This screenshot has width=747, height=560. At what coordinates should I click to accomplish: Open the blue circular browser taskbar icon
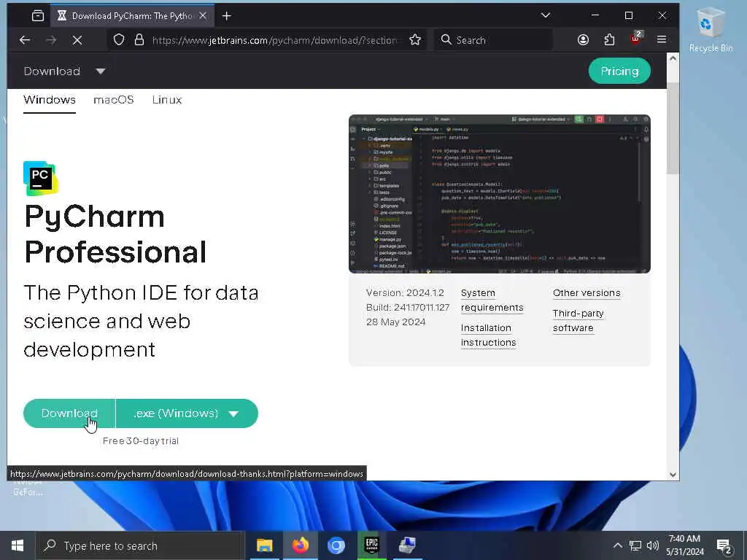[x=336, y=545]
